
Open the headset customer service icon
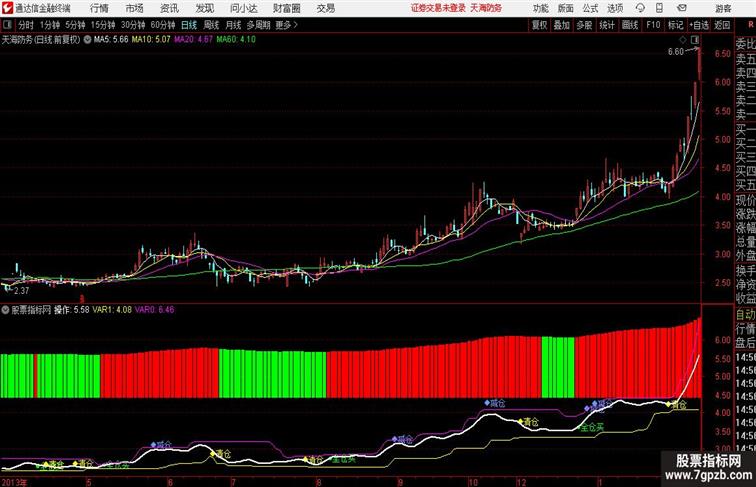coord(640,8)
